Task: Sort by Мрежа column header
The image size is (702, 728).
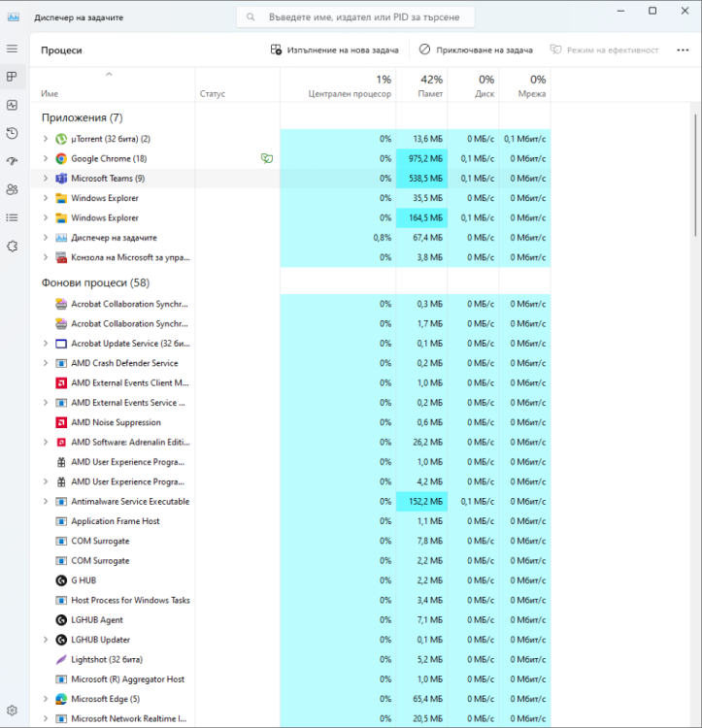Action: pos(524,85)
